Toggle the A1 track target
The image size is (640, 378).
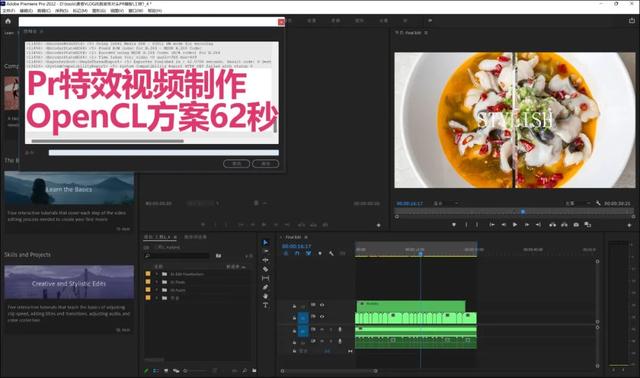point(303,331)
